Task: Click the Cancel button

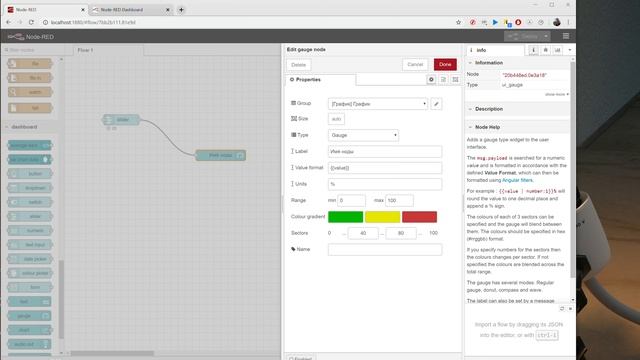Action: (x=415, y=64)
